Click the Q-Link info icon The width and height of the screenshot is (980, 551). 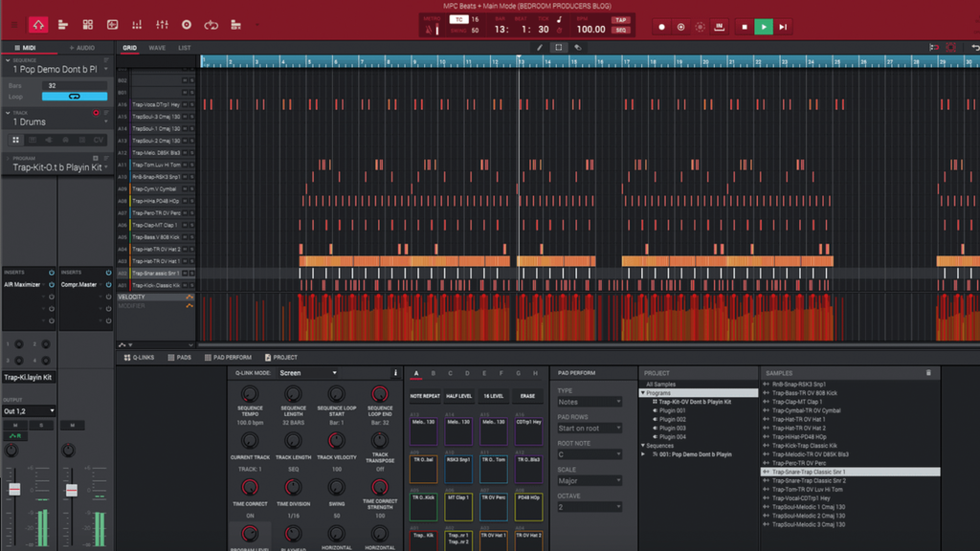395,373
